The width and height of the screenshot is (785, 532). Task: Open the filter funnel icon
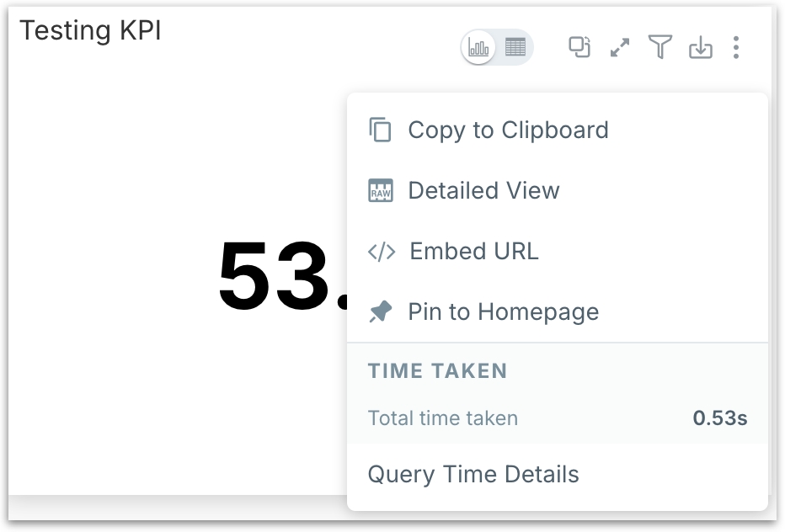(660, 47)
